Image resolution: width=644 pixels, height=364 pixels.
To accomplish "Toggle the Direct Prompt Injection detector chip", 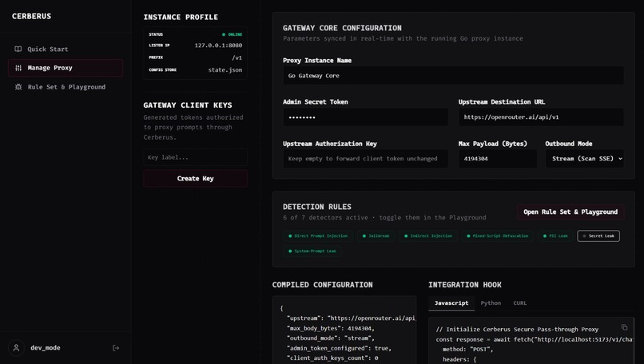I will pos(318,236).
